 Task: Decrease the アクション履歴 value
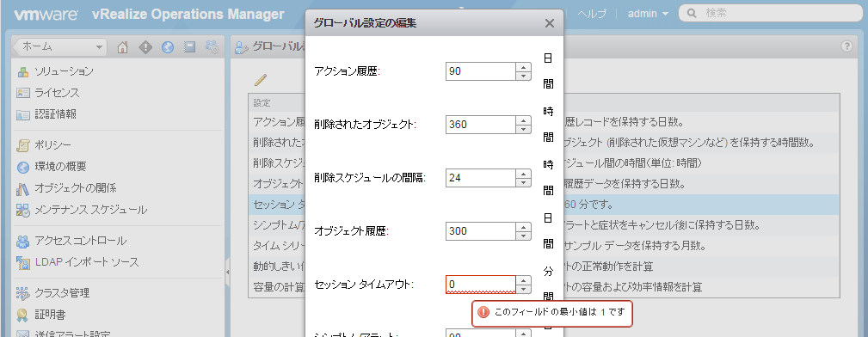click(523, 76)
